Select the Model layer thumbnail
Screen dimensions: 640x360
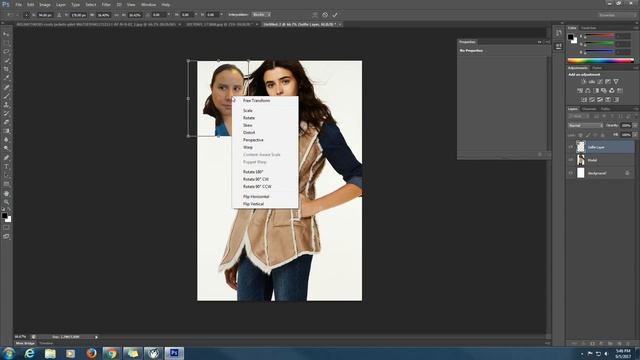tap(580, 160)
